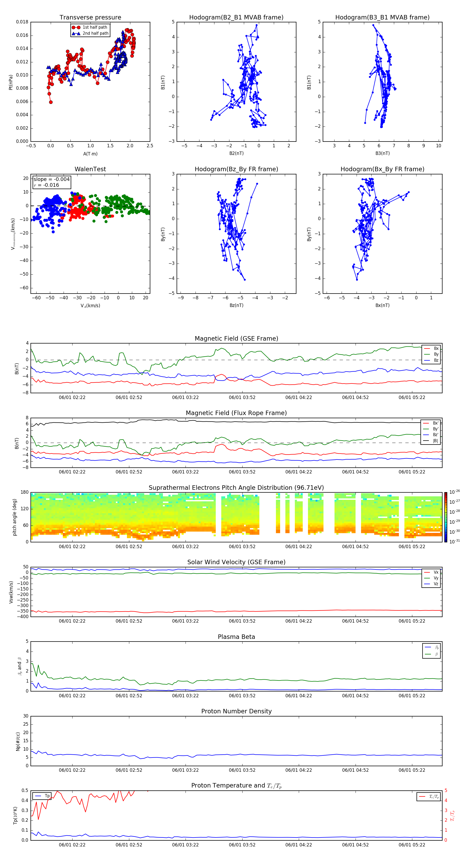Click 'Hodogram(B3_B1 MVAB frame)' title
Screen dimensions: 473x868
[382, 18]
